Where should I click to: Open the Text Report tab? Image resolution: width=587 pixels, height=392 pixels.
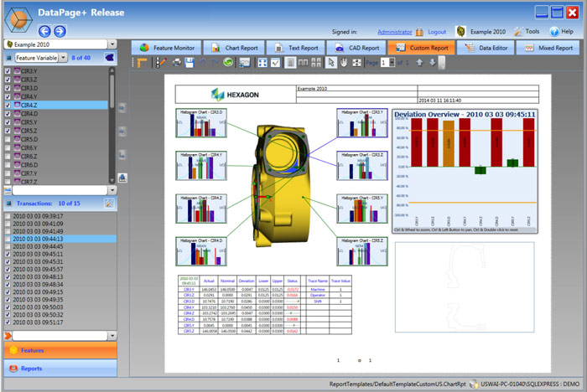(x=296, y=48)
